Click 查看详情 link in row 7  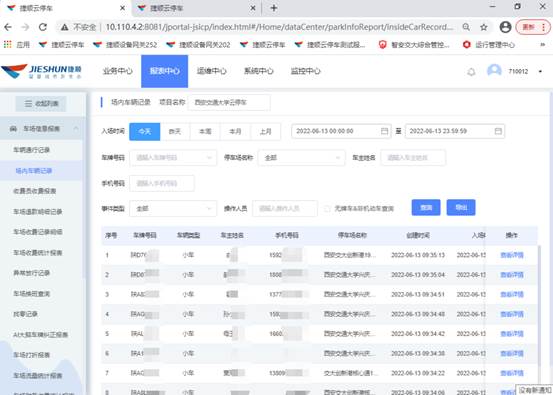(512, 373)
